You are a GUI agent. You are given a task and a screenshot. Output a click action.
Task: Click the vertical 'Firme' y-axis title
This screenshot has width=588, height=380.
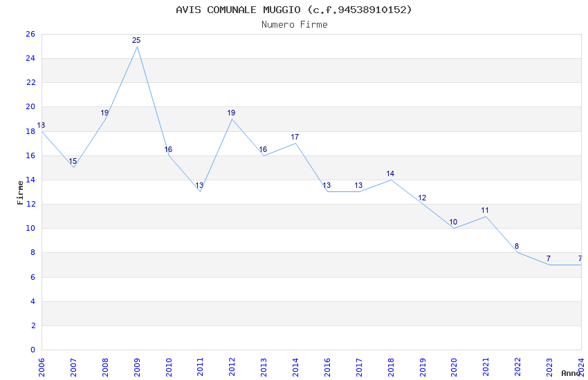coord(20,193)
